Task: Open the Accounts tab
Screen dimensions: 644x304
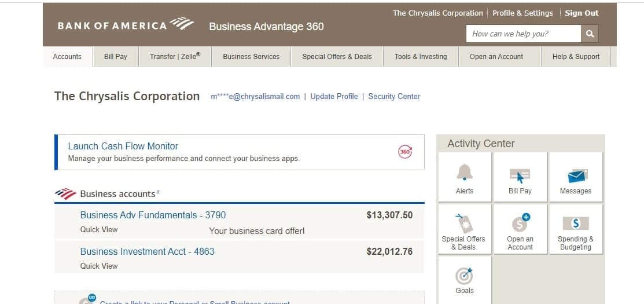Action: coord(67,57)
